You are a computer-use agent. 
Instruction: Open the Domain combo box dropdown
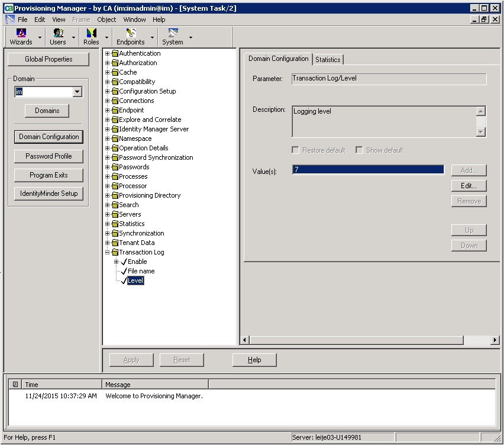(x=77, y=92)
